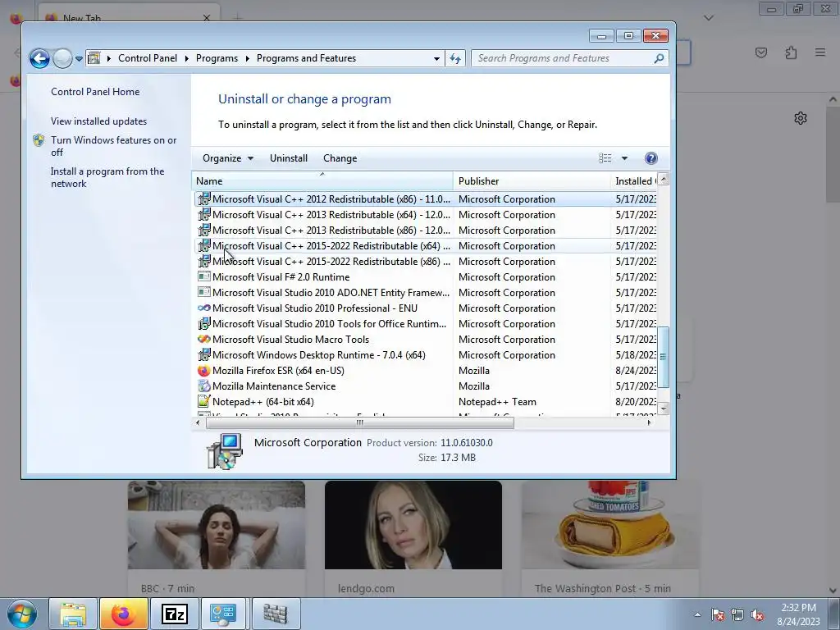840x630 pixels.
Task: Click Firefox application menu hamburger icon
Action: click(820, 52)
